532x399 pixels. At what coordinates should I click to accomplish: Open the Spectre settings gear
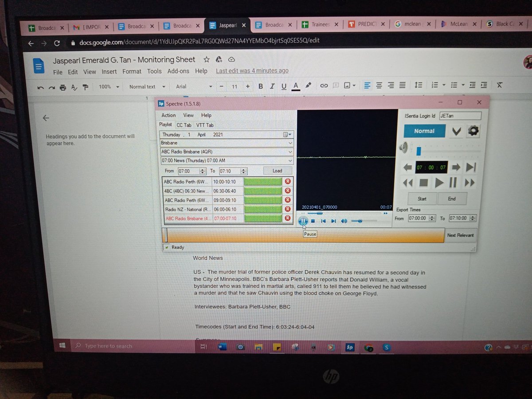point(473,131)
